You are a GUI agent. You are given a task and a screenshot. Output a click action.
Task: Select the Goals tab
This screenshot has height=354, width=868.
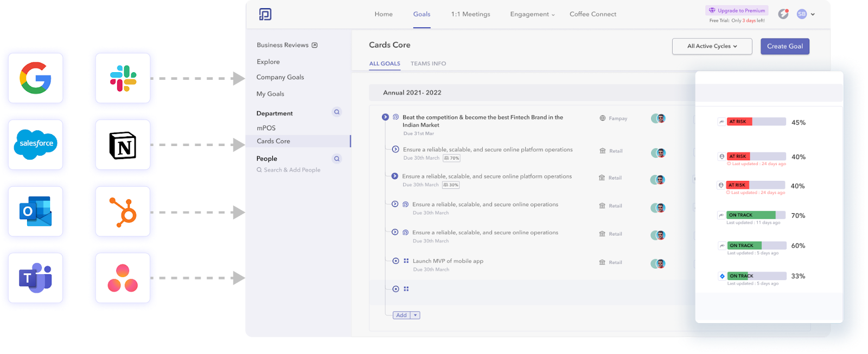click(422, 14)
